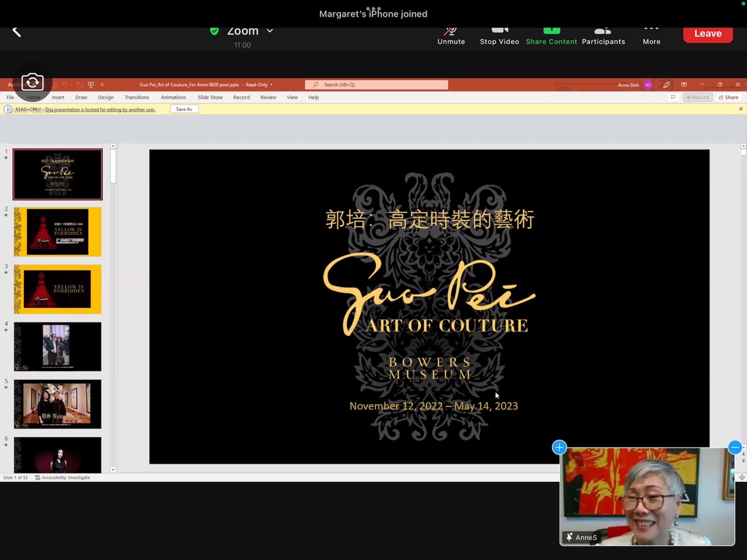The width and height of the screenshot is (747, 560).
Task: Open the Review tab
Action: tap(268, 97)
